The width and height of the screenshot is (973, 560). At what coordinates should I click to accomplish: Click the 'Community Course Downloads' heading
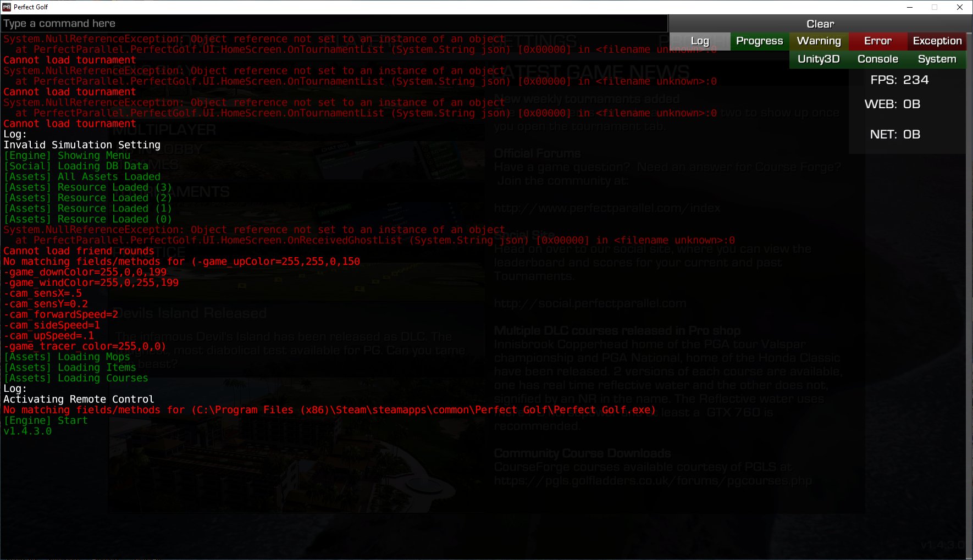click(x=582, y=453)
